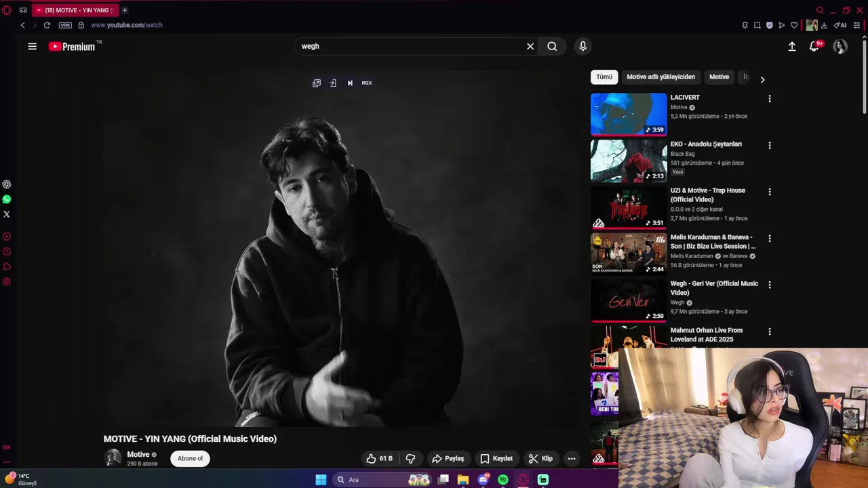Start voice search with microphone
The height and width of the screenshot is (488, 868).
pyautogui.click(x=583, y=46)
